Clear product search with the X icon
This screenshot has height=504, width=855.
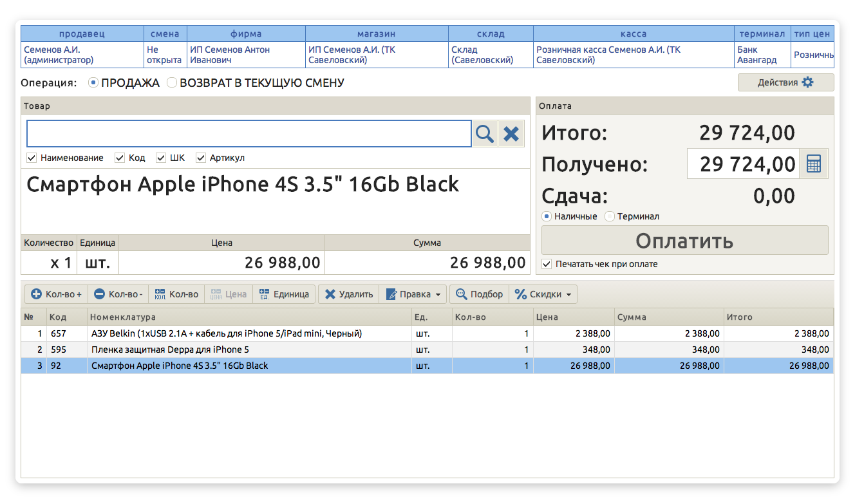point(511,134)
